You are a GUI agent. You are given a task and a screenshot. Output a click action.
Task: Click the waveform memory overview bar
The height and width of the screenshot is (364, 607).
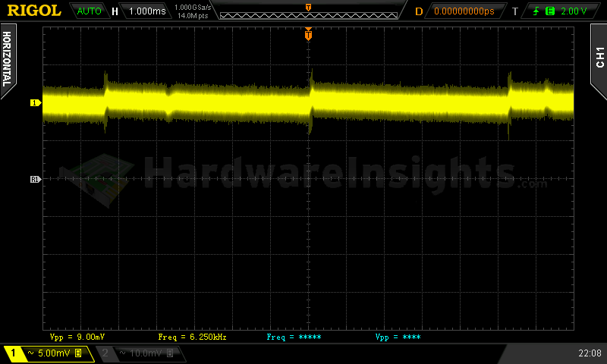(308, 12)
